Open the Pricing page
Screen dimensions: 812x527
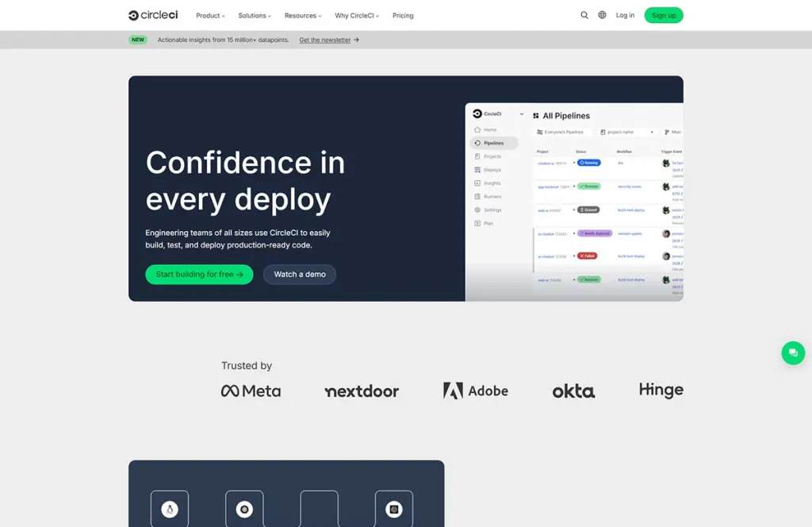[403, 16]
